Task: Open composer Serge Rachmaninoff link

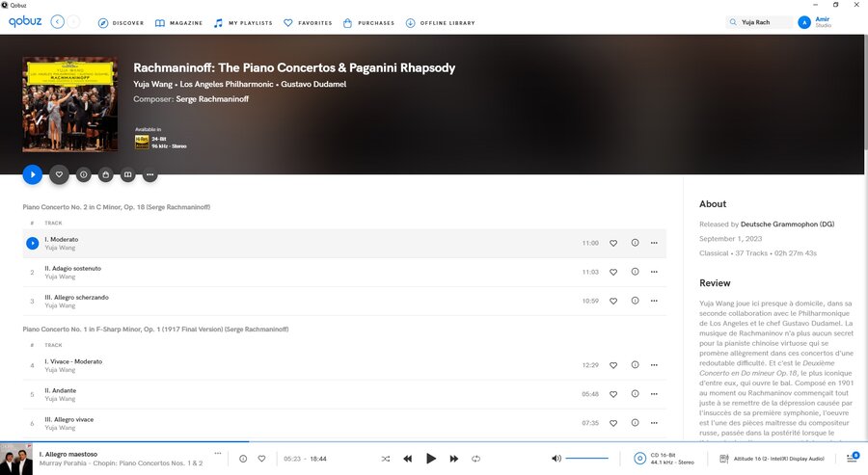Action: tap(212, 99)
